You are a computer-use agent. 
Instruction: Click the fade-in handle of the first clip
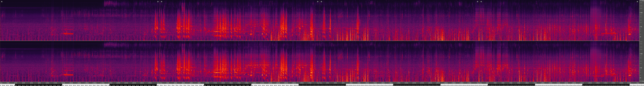pos(2,2)
